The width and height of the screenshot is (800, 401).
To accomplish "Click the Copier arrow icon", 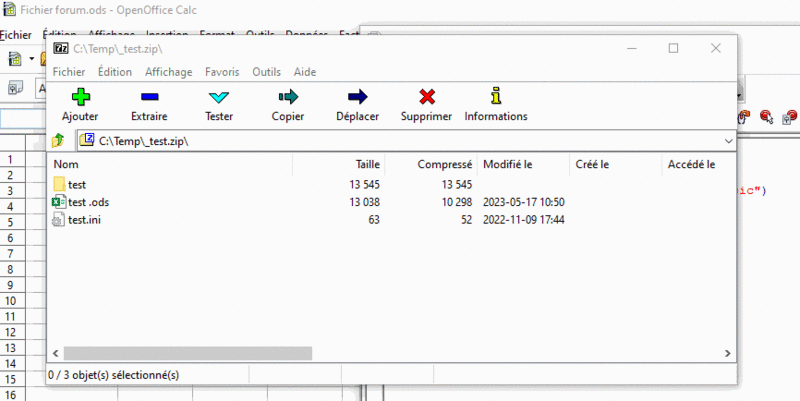I will click(x=288, y=97).
